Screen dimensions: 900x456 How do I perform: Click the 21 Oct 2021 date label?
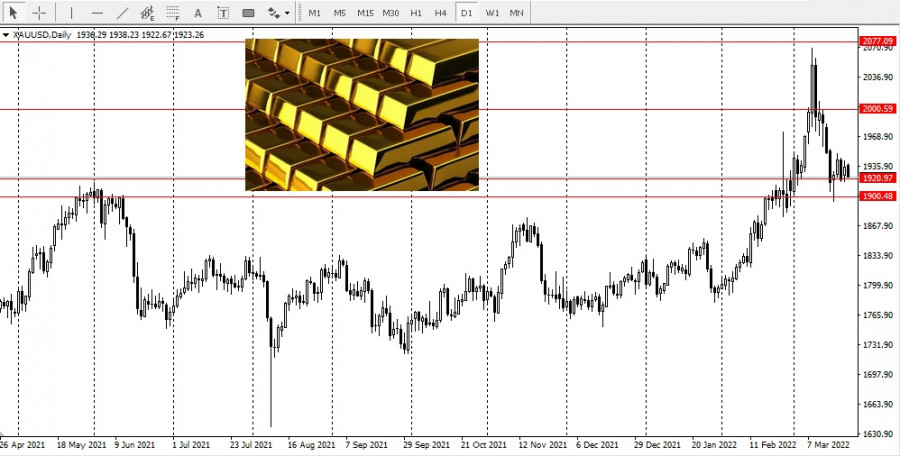click(x=484, y=445)
